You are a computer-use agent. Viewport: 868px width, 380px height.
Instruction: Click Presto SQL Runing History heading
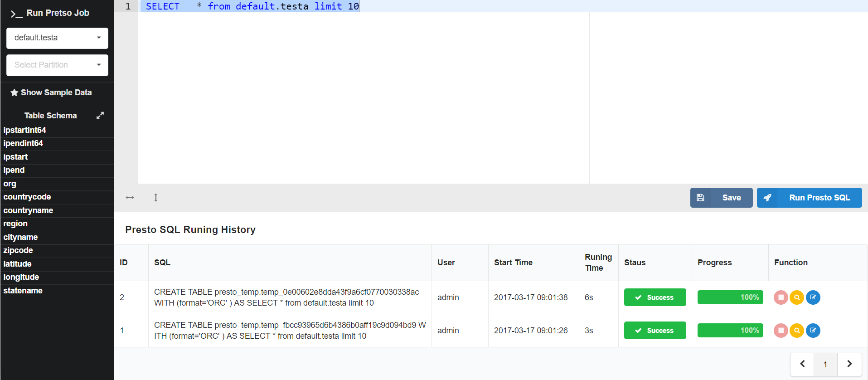point(190,230)
